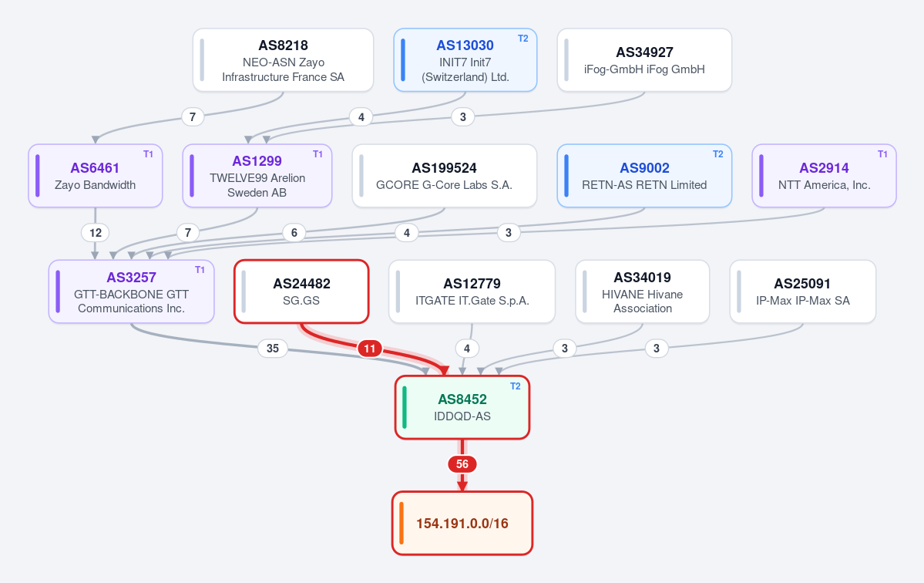Select the AS25091 IP-Max node
Viewport: 924px width, 583px height.
tap(802, 291)
